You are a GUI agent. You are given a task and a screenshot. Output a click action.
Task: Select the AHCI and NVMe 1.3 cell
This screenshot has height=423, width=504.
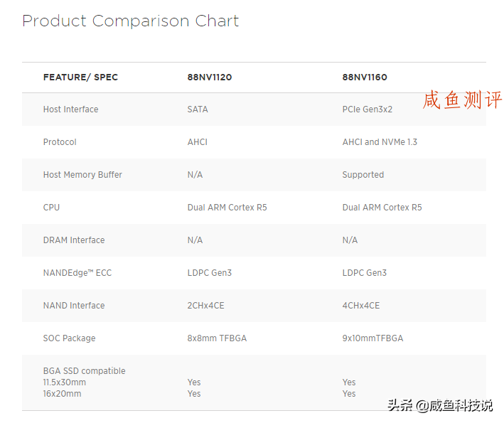pyautogui.click(x=380, y=142)
